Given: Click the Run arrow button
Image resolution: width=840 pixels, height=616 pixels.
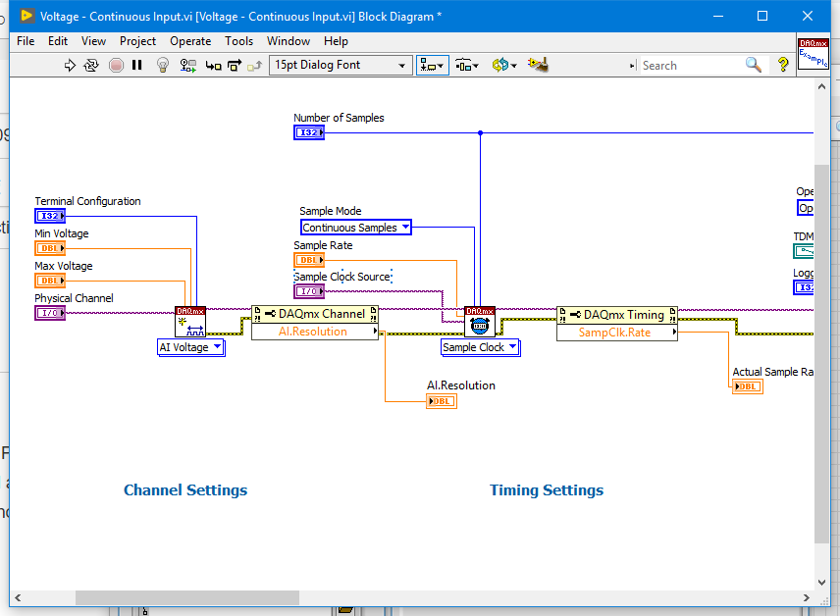Looking at the screenshot, I should click(70, 65).
